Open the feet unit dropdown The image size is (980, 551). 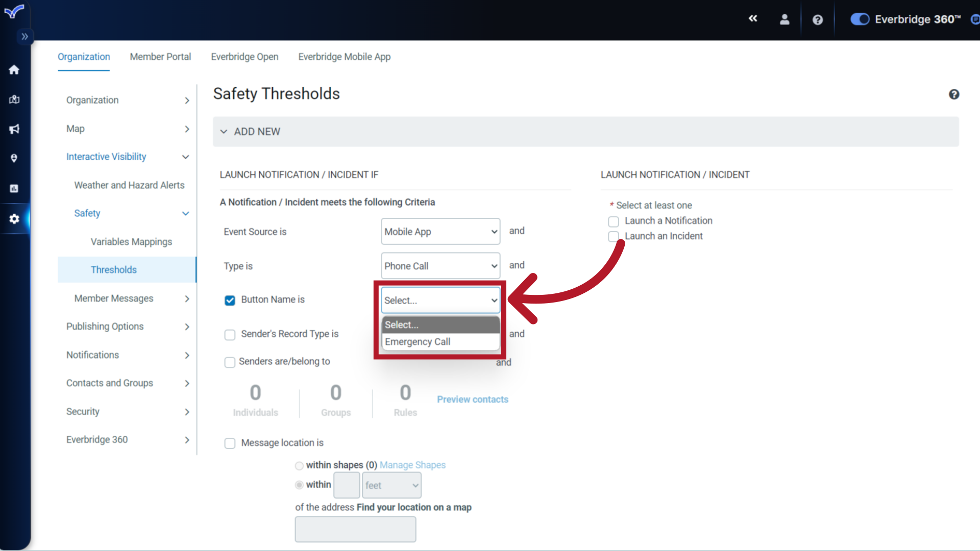click(x=391, y=485)
